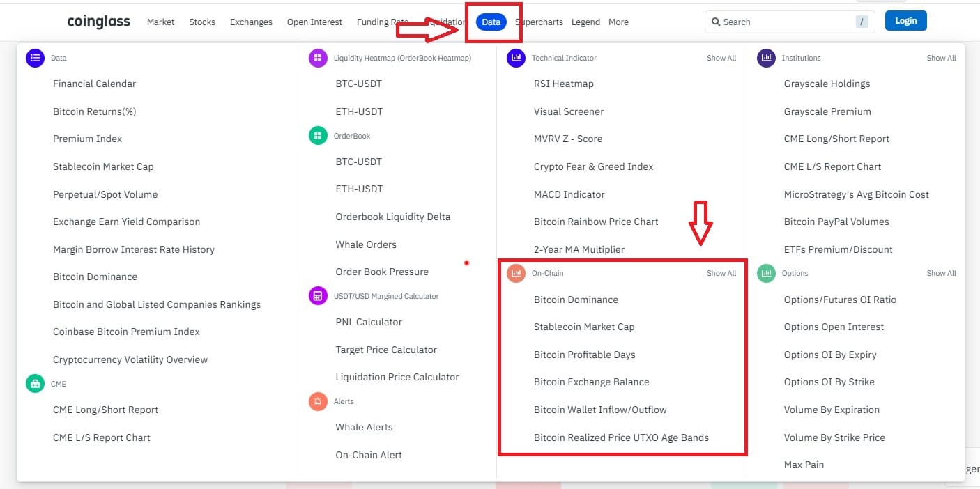Click the Institutions section icon
Viewport: 980px width, 489px height.
coord(766,58)
